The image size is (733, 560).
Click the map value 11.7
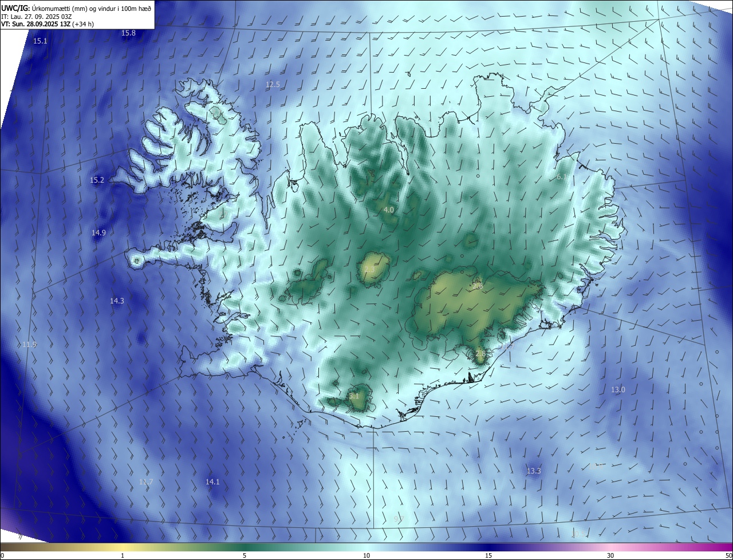(146, 482)
